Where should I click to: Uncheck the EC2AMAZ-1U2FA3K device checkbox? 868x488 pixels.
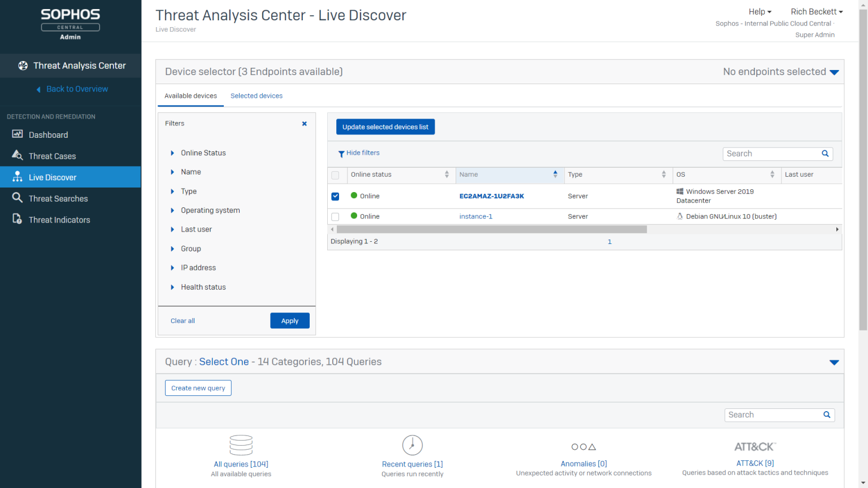[335, 196]
